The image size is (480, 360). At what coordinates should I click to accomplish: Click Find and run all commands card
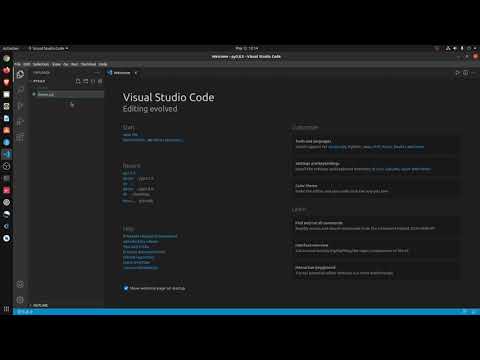[x=376, y=226]
